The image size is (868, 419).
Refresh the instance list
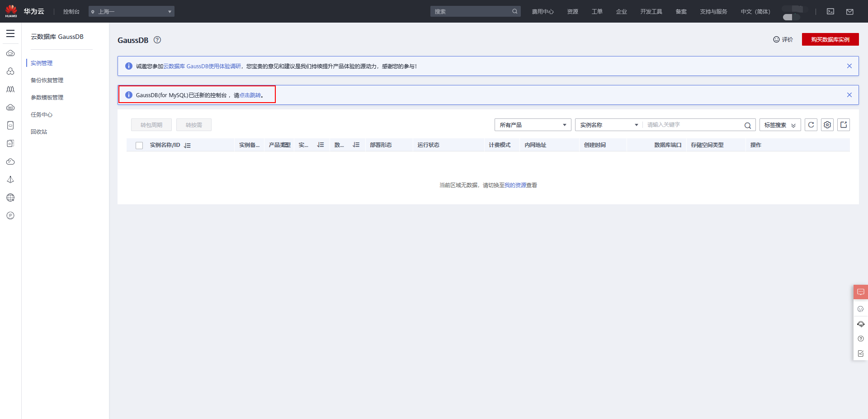[811, 125]
